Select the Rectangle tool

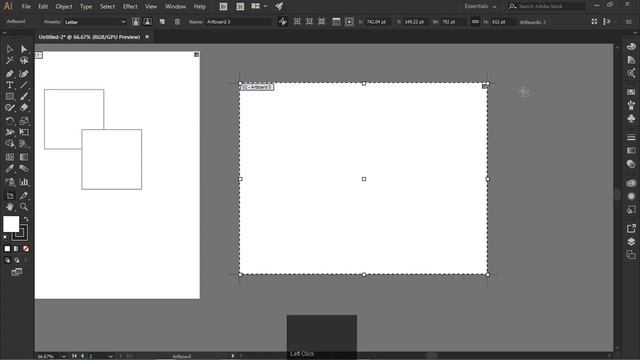point(9,97)
